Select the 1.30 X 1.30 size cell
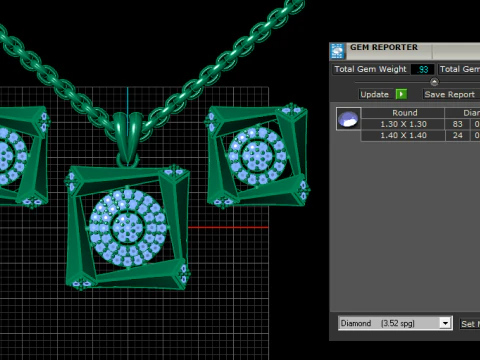 pyautogui.click(x=403, y=124)
